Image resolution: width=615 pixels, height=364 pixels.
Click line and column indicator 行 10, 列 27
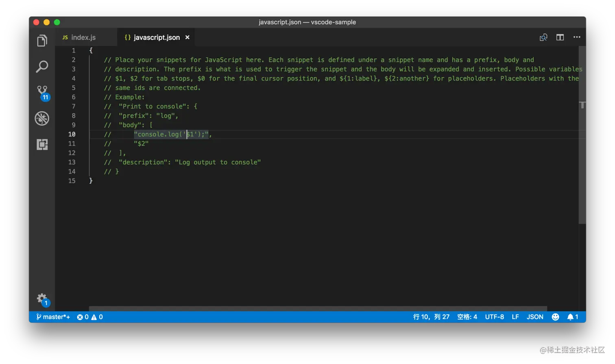click(431, 317)
